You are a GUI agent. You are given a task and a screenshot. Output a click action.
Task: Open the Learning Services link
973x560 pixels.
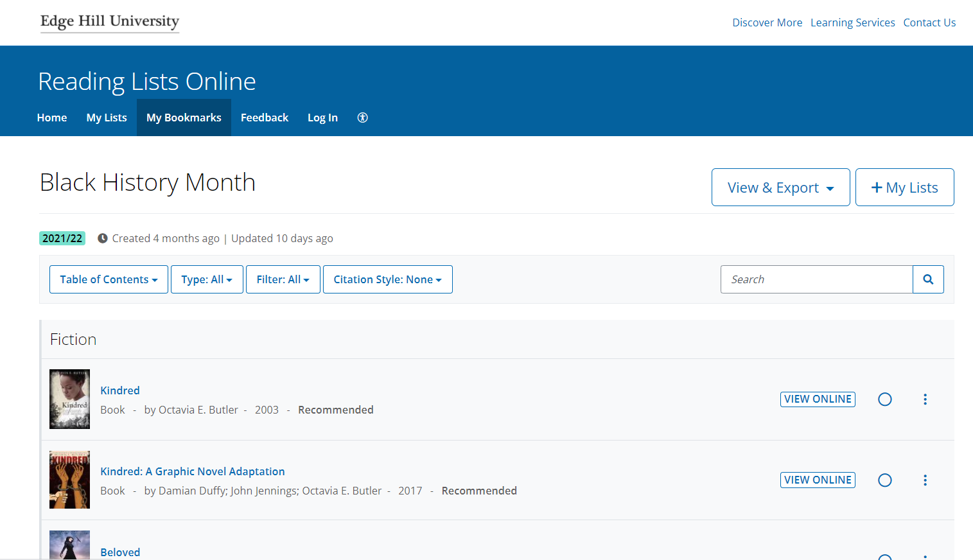852,22
